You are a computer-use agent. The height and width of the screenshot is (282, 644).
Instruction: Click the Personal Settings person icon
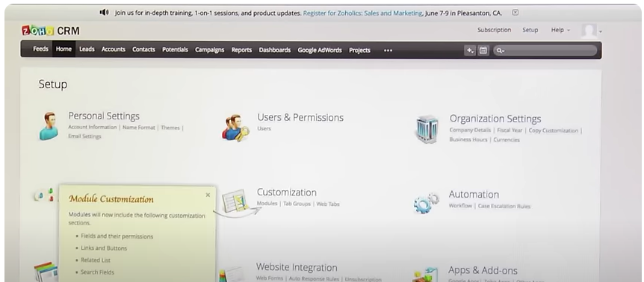click(49, 126)
